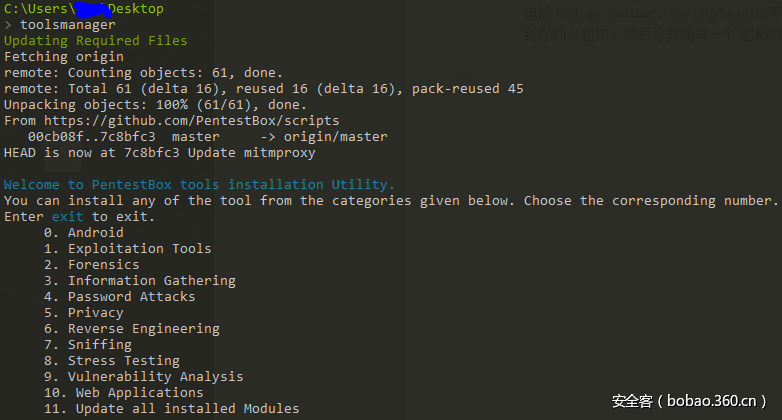Click the typed 'toolsmanager' command

click(x=68, y=25)
